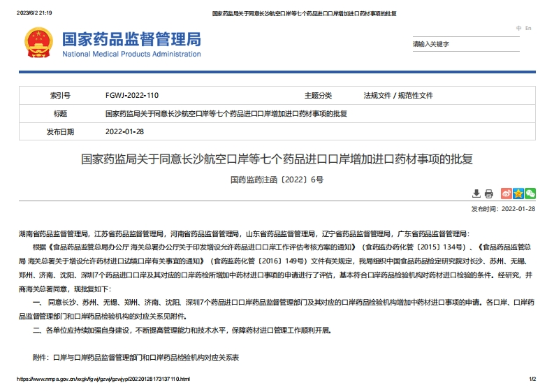Click the 发布日期 2022-01-28 value
Screen dimensions: 554x392
coord(124,131)
